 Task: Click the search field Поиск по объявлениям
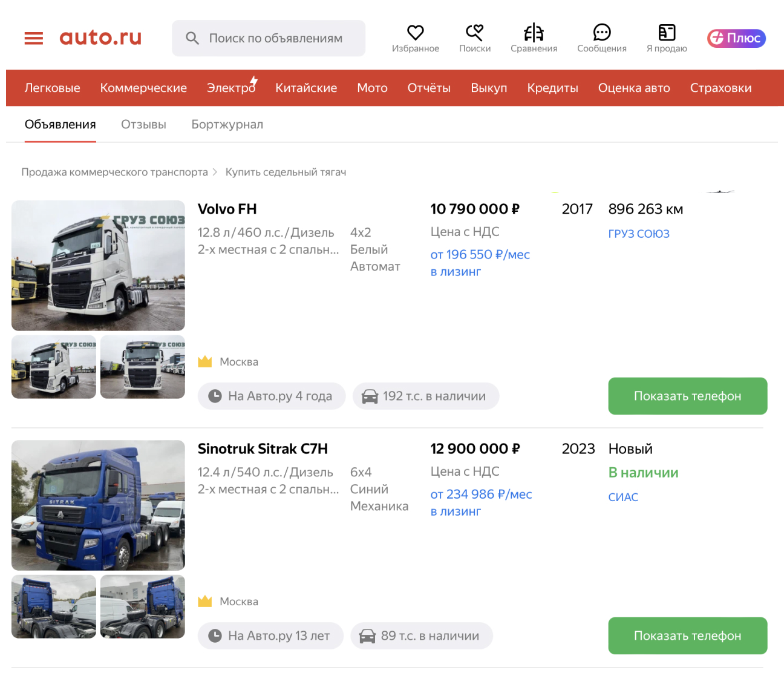tap(275, 38)
